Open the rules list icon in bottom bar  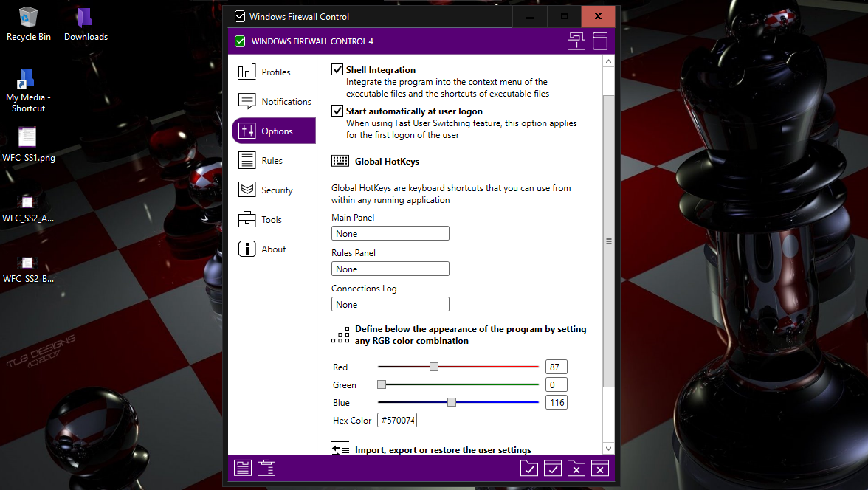click(243, 468)
